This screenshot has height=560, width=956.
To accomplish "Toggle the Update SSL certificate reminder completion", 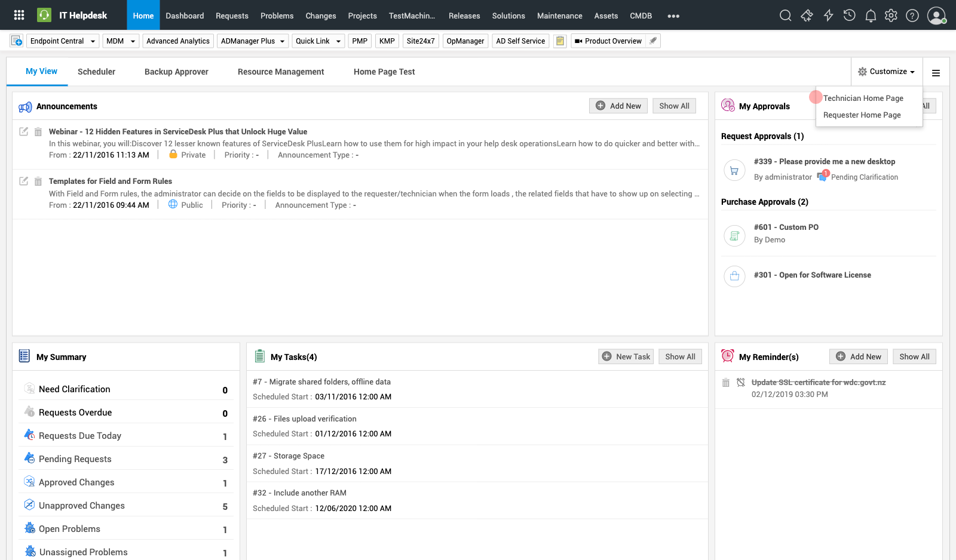I will [741, 383].
